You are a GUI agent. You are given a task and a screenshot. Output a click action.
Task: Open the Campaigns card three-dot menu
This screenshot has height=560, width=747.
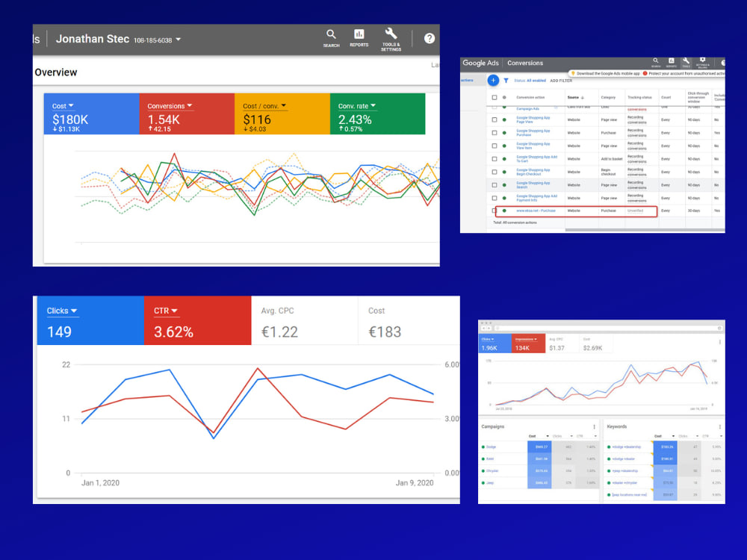point(594,426)
